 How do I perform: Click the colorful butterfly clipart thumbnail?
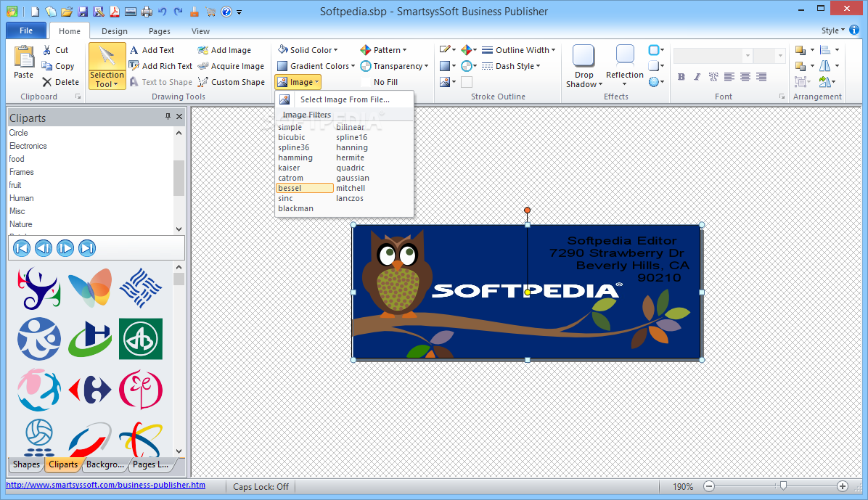click(90, 288)
